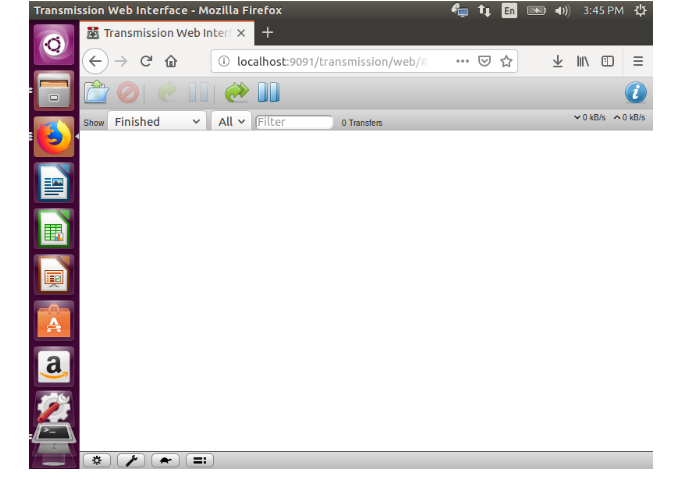673x492 pixels.
Task: Open the Amazon launcher icon
Action: click(x=54, y=367)
